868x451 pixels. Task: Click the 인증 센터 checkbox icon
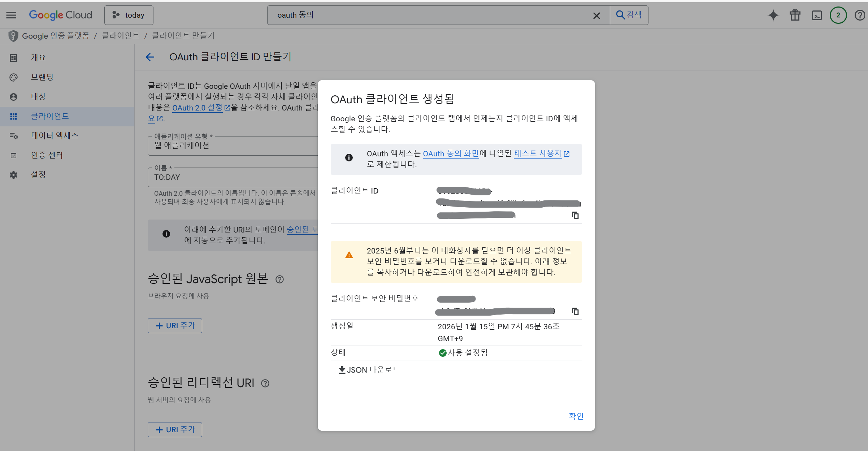(13, 155)
